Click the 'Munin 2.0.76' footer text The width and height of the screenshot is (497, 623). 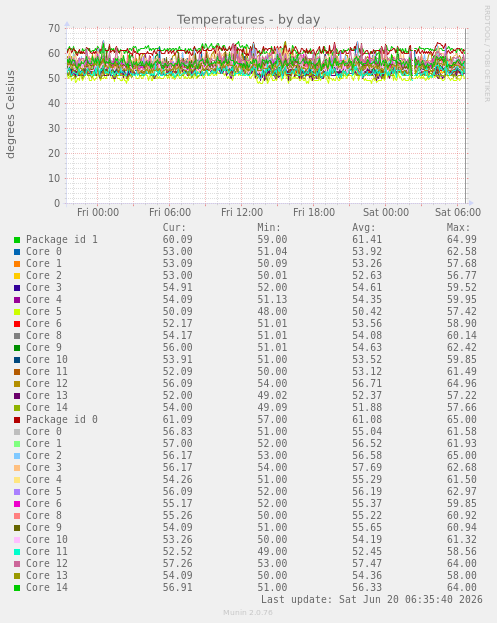248,613
